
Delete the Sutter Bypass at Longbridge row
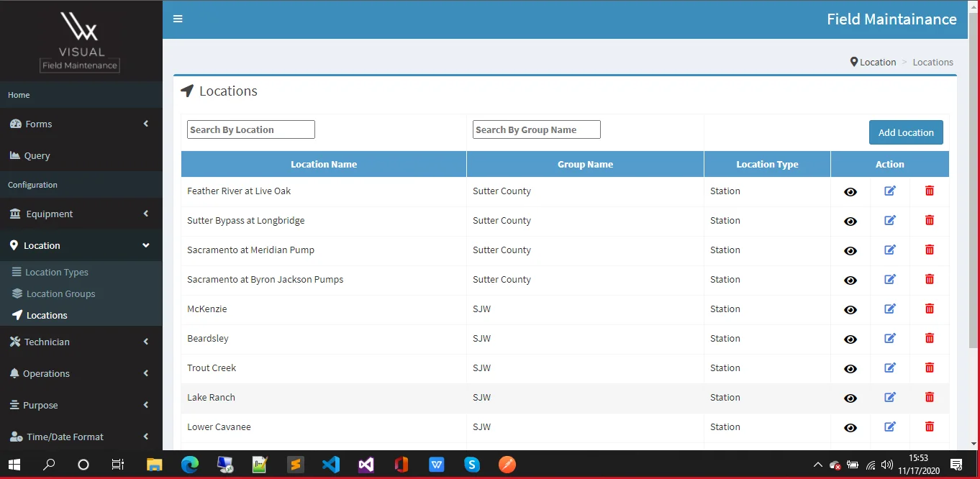pyautogui.click(x=930, y=220)
